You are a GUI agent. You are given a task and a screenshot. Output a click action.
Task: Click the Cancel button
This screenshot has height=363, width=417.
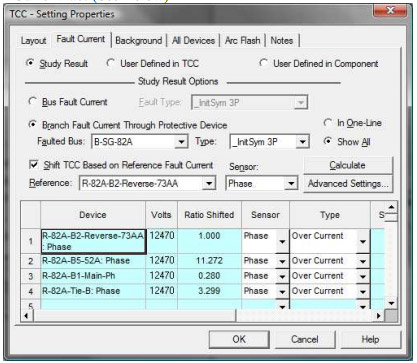[304, 339]
